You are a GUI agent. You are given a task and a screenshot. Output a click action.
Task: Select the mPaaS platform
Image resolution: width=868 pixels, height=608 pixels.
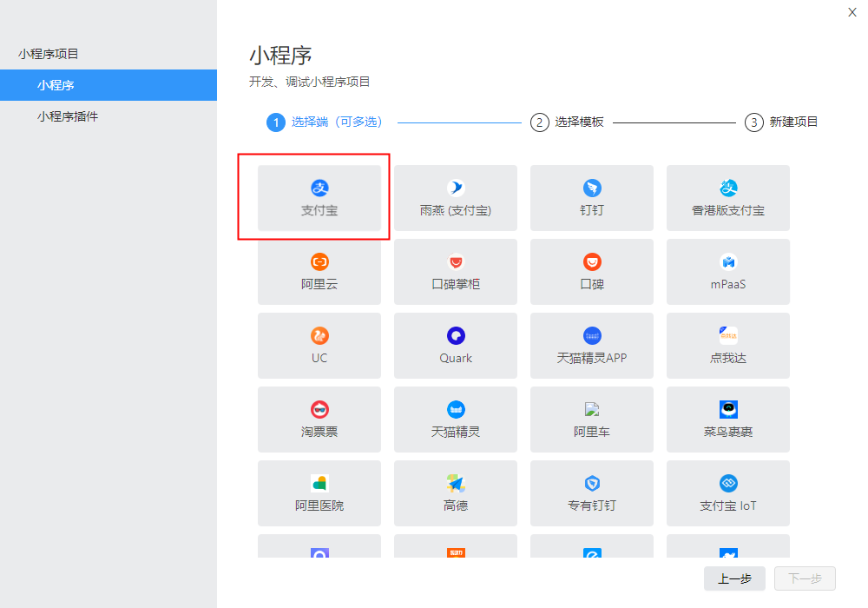[x=728, y=271]
